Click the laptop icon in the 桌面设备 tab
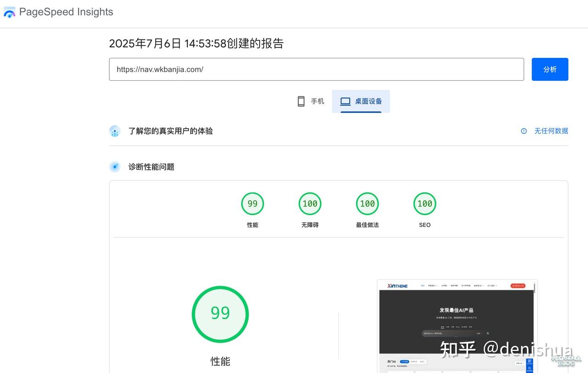 point(345,102)
